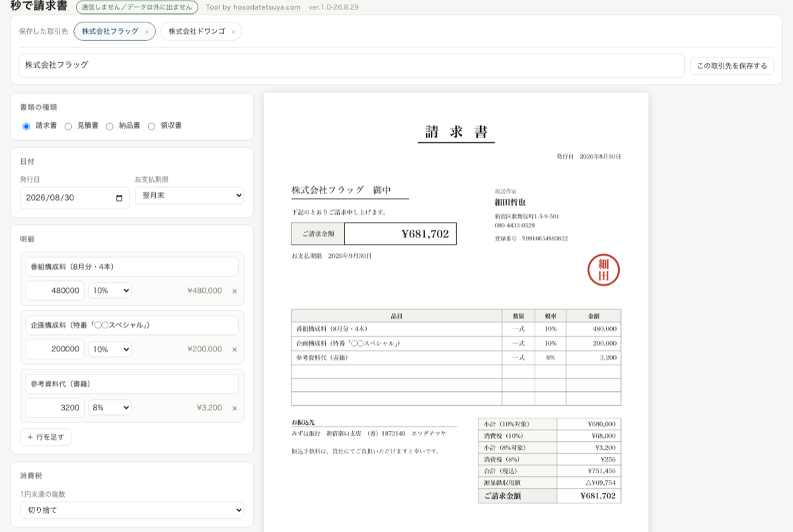Open the お支払期限 dropdown showing 翌月末
This screenshot has height=532, width=793.
[189, 196]
